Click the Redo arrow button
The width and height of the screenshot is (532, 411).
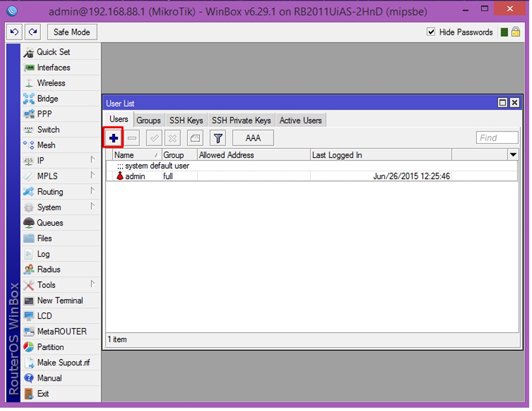coord(32,32)
